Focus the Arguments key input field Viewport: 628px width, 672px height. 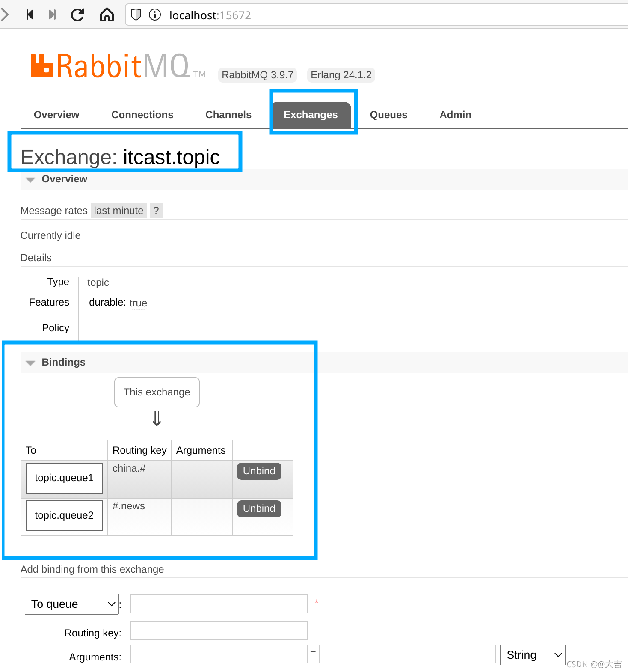tap(219, 654)
